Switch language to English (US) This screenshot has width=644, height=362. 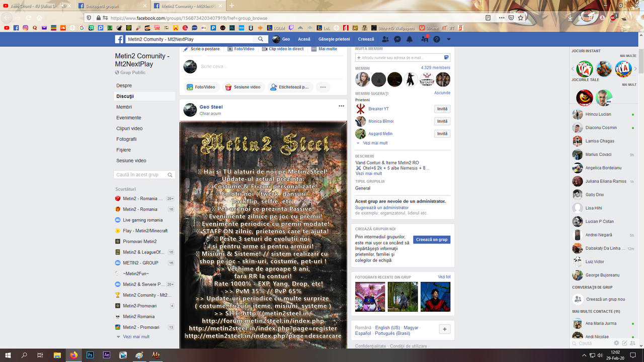point(387,328)
